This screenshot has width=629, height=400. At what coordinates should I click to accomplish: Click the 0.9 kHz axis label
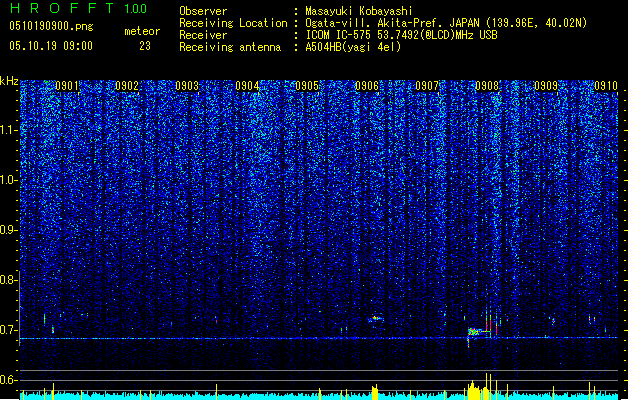[9, 230]
